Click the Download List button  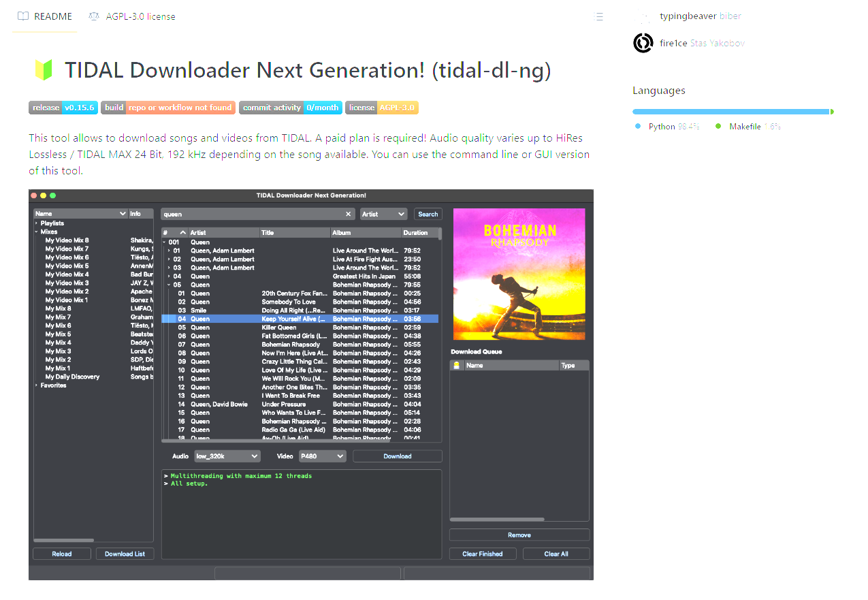[125, 554]
